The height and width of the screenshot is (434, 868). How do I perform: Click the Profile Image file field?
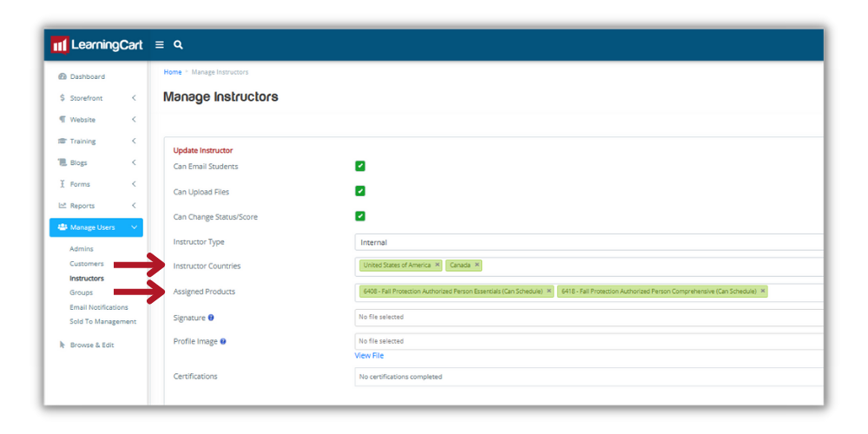589,341
